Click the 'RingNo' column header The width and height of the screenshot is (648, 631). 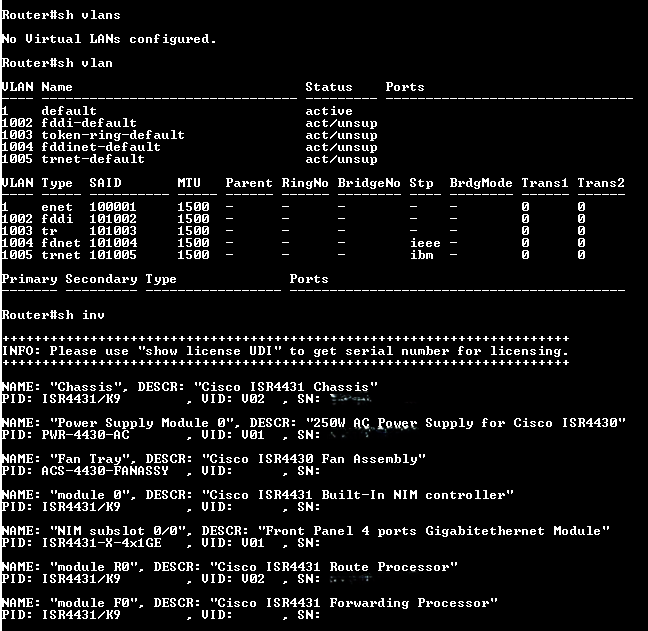(x=305, y=183)
